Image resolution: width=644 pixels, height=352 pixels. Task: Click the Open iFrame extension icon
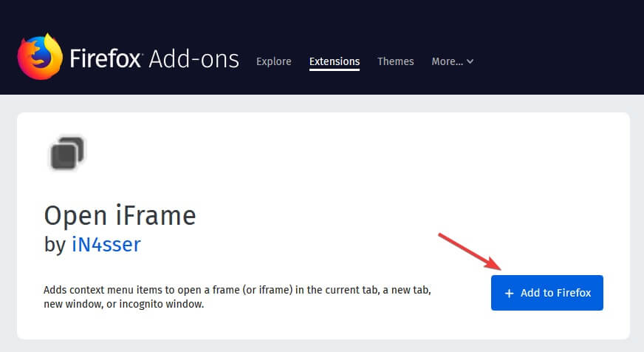coord(67,152)
